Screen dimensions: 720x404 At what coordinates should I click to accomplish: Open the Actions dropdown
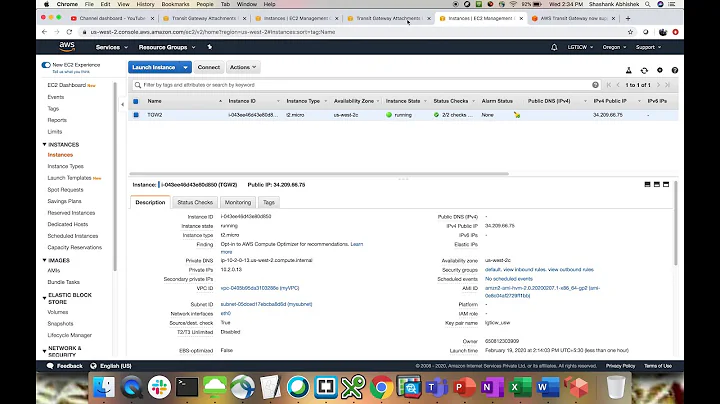[x=243, y=67]
